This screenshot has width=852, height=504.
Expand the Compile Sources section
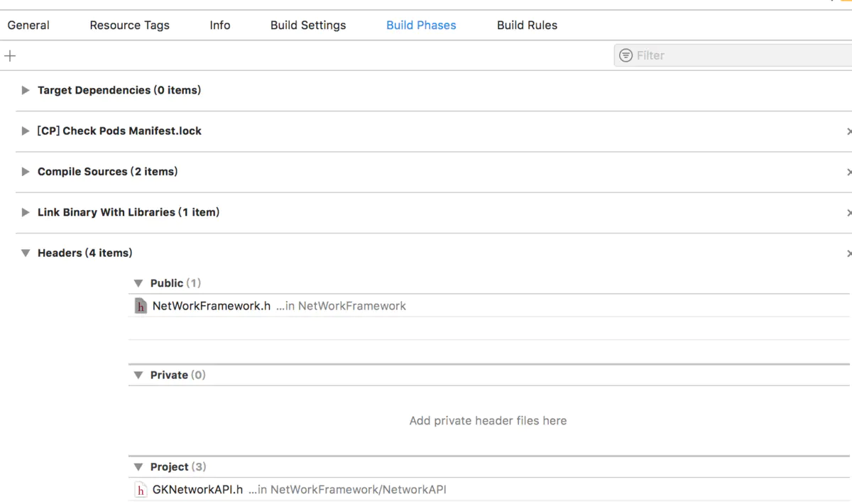[x=26, y=172]
